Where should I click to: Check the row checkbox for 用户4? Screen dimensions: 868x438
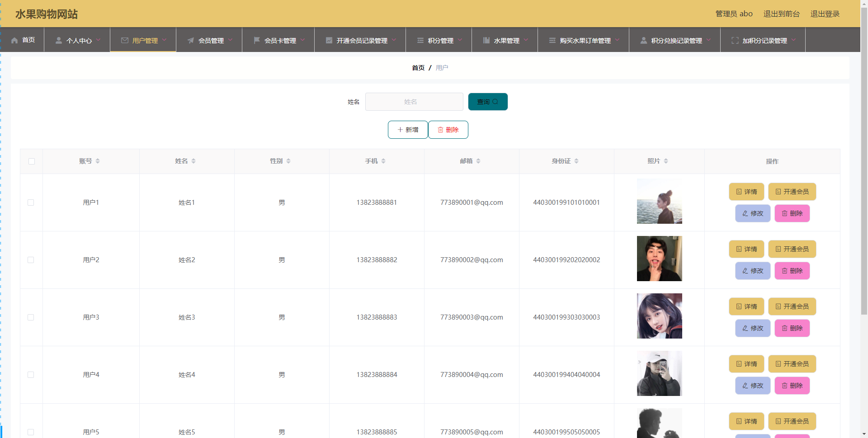click(x=31, y=375)
